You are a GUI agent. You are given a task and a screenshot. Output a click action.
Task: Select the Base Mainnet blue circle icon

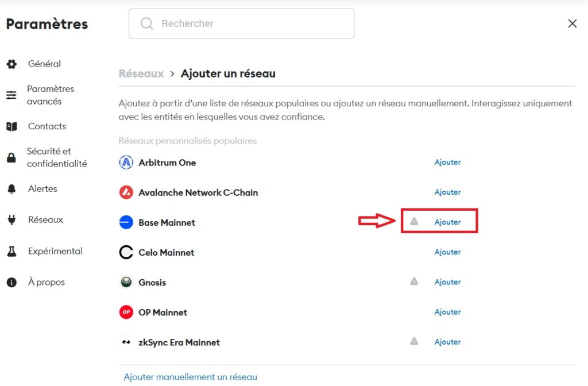[126, 222]
